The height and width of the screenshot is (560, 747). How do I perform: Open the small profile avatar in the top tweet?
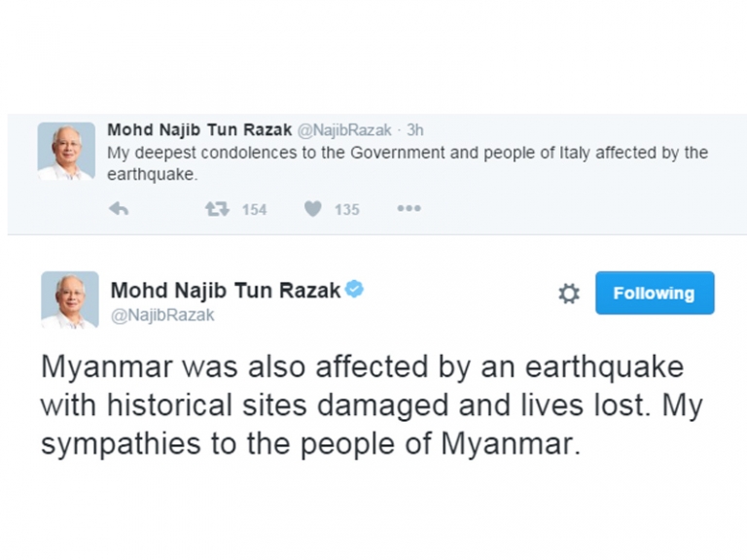[66, 151]
